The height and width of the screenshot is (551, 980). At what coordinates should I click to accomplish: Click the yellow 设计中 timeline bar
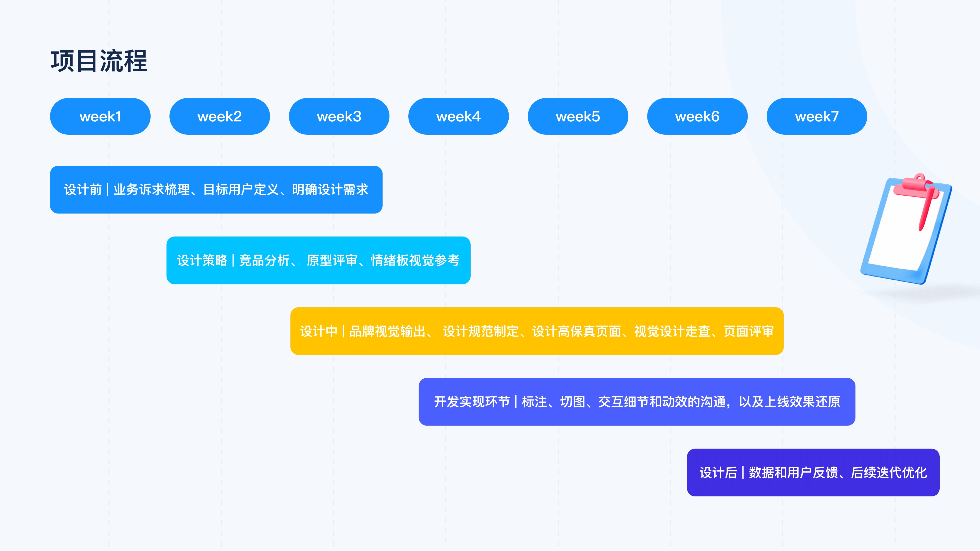pos(537,331)
